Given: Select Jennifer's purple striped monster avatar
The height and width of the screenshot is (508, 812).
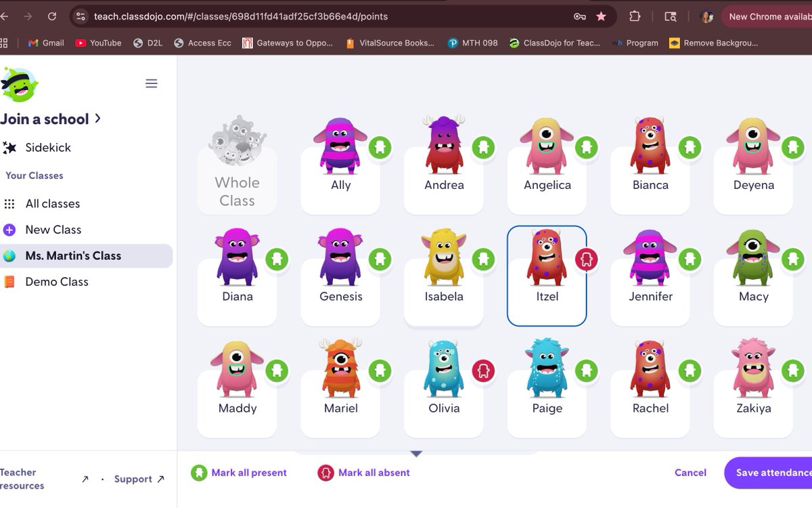Looking at the screenshot, I should 650,257.
